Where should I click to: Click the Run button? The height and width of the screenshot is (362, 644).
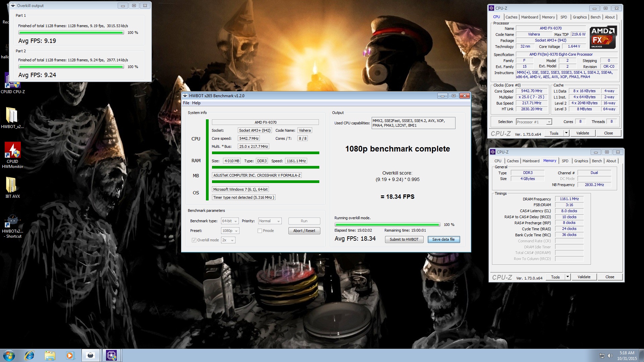coord(304,221)
